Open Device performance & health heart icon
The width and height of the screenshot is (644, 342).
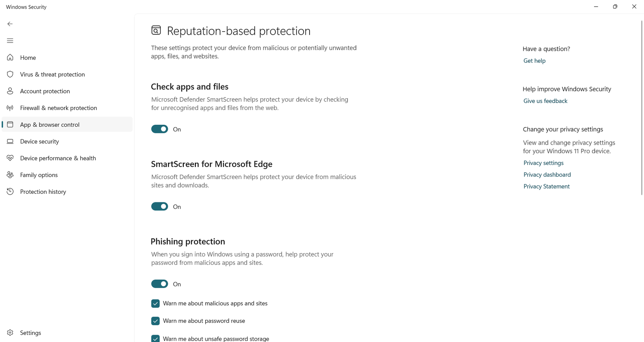coord(10,158)
